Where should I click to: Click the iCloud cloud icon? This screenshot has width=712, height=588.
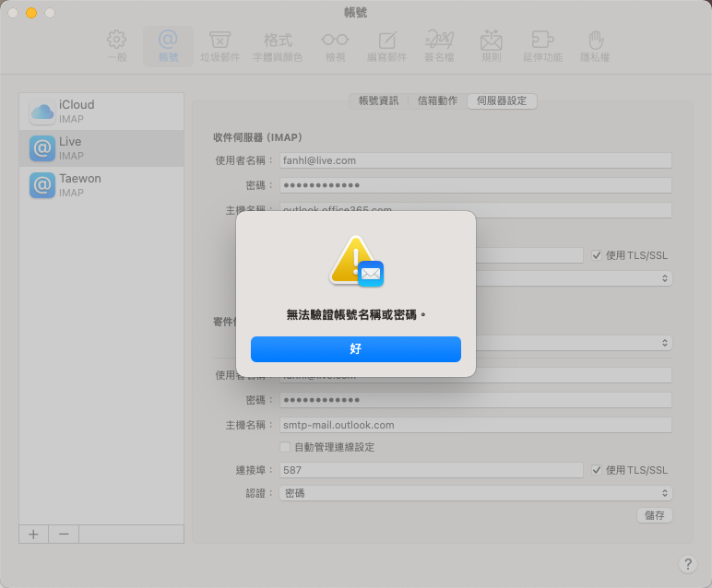42,112
